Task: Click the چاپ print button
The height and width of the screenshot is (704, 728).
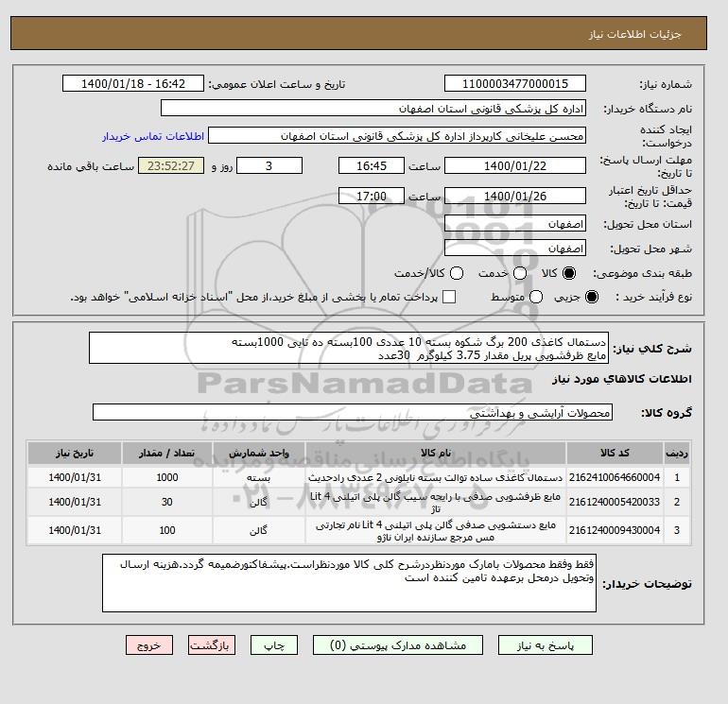Action: click(274, 645)
